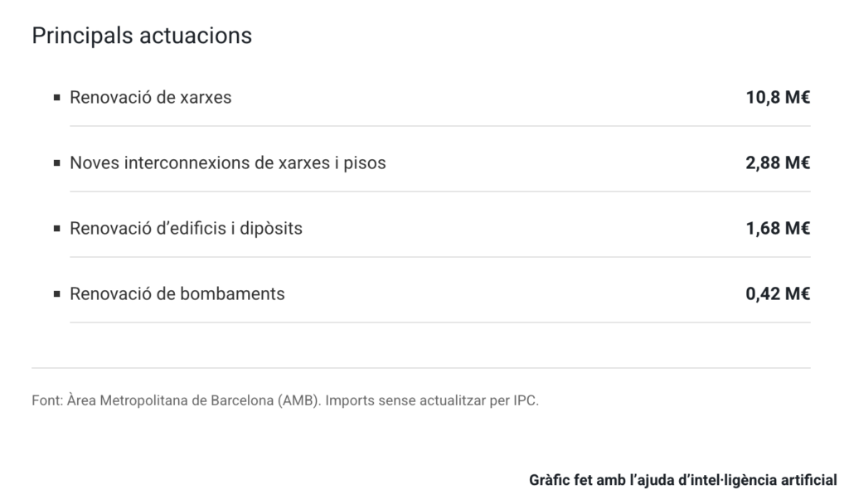Click the 0,42 M€ amount
The width and height of the screenshot is (849, 504).
tap(778, 293)
